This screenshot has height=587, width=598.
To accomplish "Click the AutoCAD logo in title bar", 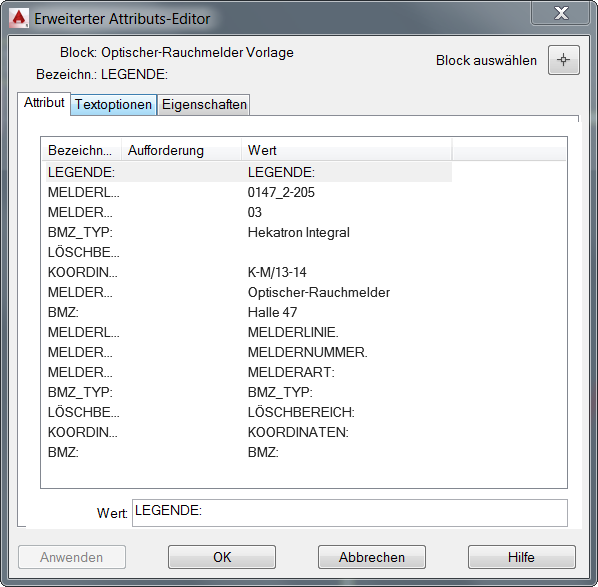I will (x=19, y=18).
